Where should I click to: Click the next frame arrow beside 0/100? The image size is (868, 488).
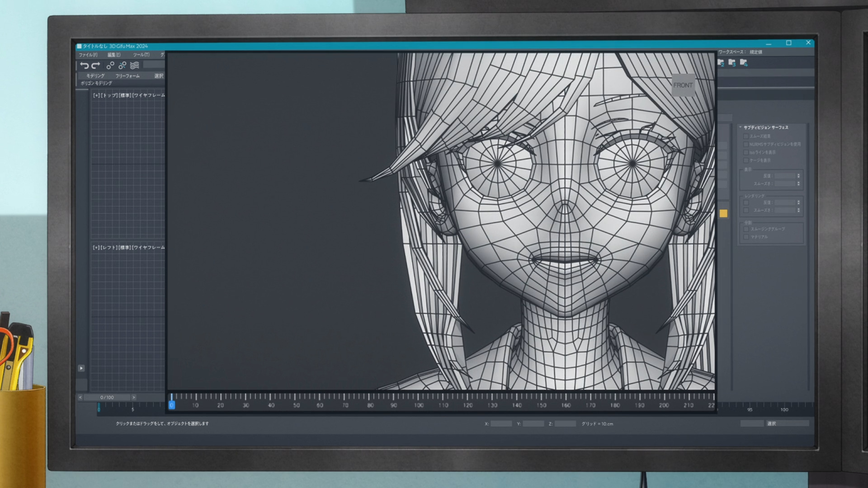(x=134, y=398)
